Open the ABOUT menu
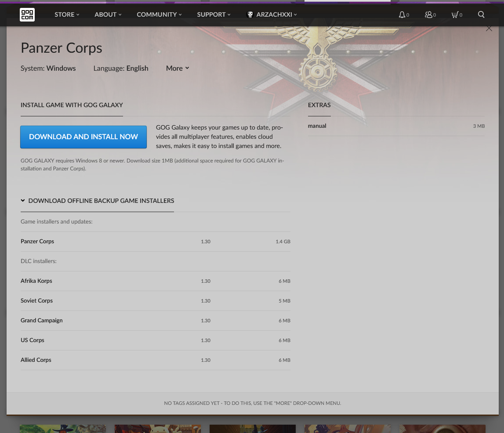504x433 pixels. point(108,14)
